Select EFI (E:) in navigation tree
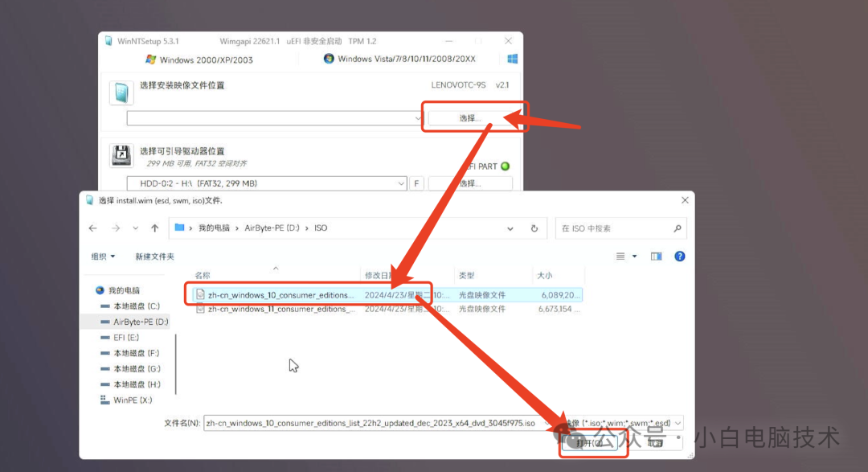Screen dimensions: 868x472 [120, 338]
